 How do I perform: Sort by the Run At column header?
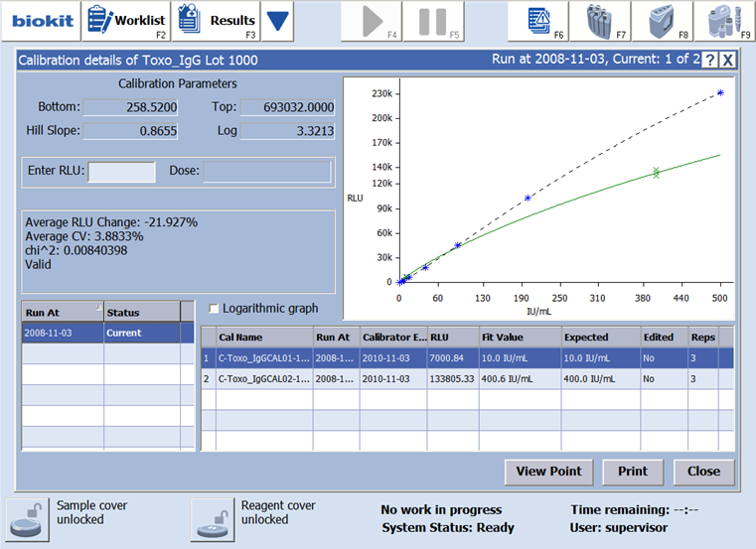[62, 312]
